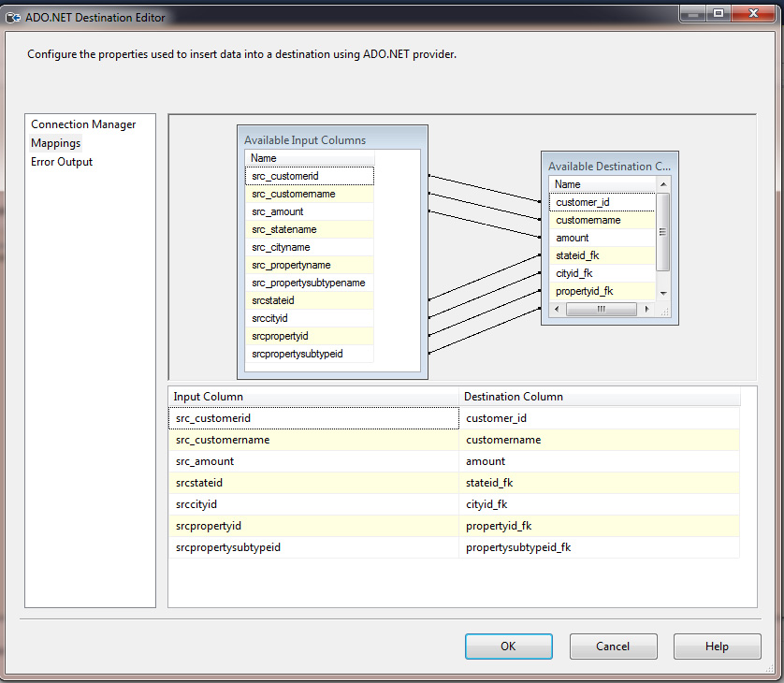The width and height of the screenshot is (784, 683).
Task: Click destination list horizontal scrollbar thumb
Action: 601,310
